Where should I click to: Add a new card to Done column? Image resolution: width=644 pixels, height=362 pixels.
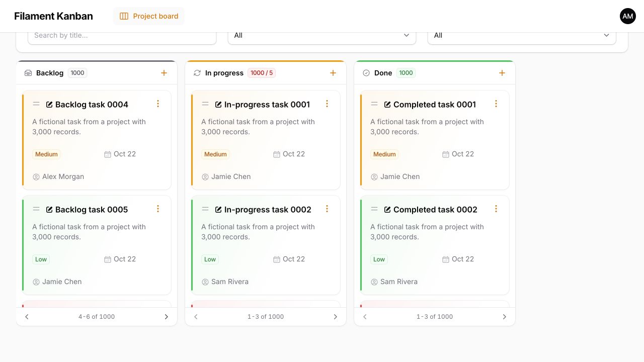click(x=502, y=73)
